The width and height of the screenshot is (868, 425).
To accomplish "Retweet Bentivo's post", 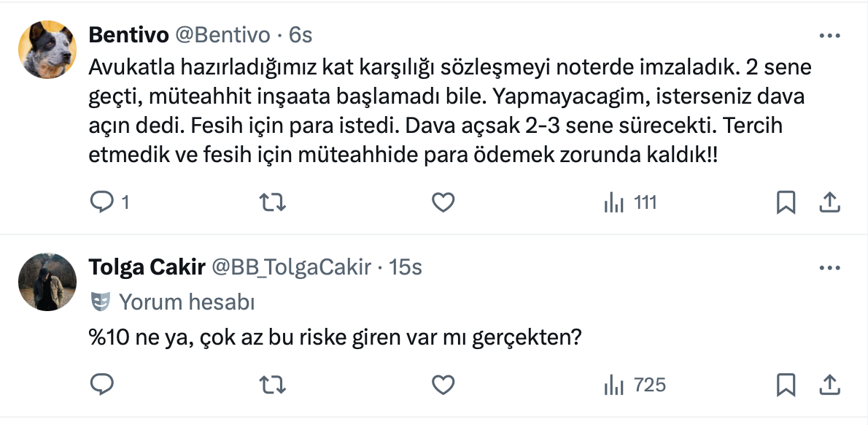I will [x=272, y=202].
